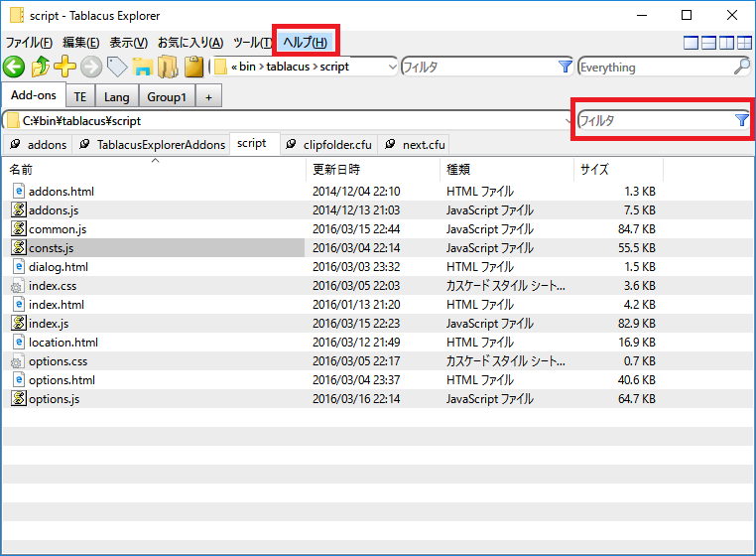Screen dimensions: 756x556
Task: Switch to single pane layout icon
Action: (691, 43)
